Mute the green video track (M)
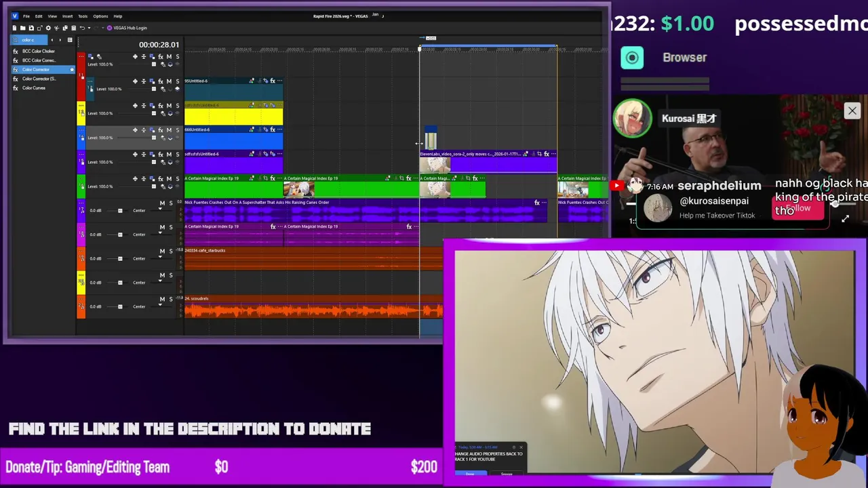The width and height of the screenshot is (868, 488). pyautogui.click(x=169, y=178)
